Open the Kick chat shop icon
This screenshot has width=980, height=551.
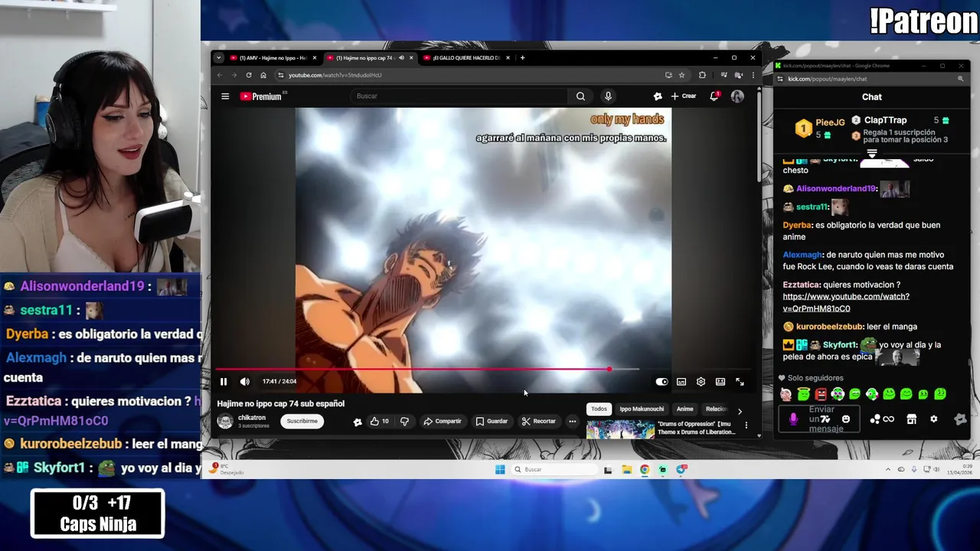click(x=911, y=419)
